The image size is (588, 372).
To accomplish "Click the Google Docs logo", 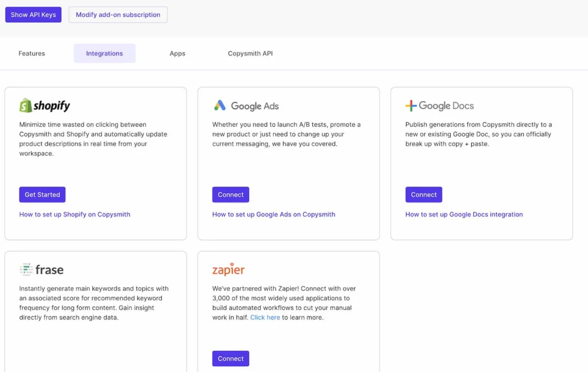I will click(x=439, y=106).
